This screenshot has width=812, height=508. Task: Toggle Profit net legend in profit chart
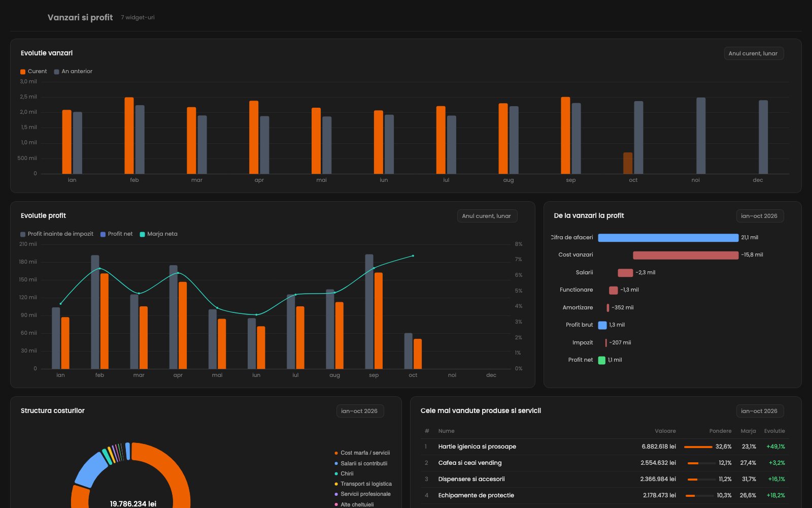point(116,234)
